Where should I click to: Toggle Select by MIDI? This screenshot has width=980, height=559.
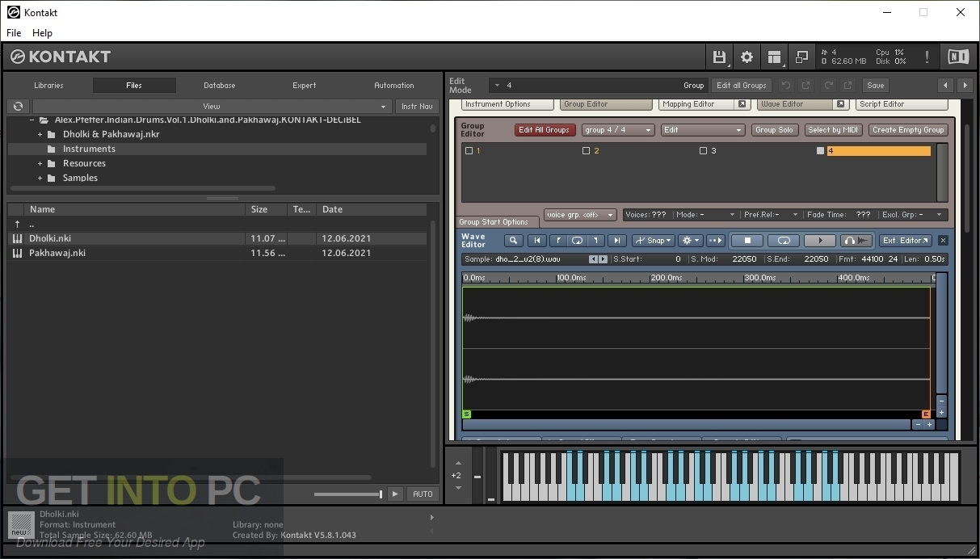[x=834, y=129]
